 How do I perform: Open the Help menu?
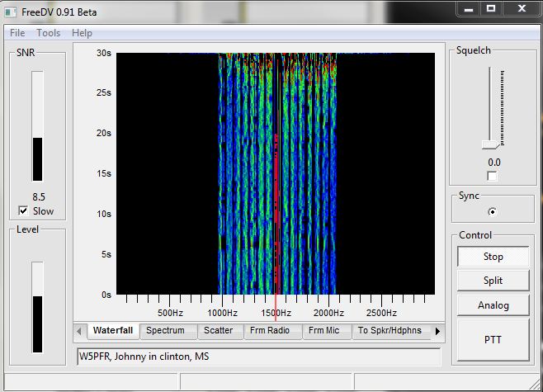(82, 33)
